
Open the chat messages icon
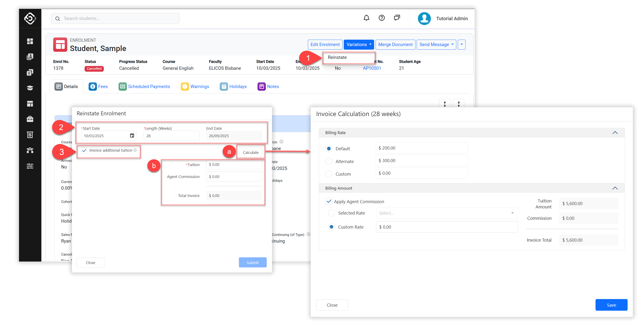(x=397, y=18)
